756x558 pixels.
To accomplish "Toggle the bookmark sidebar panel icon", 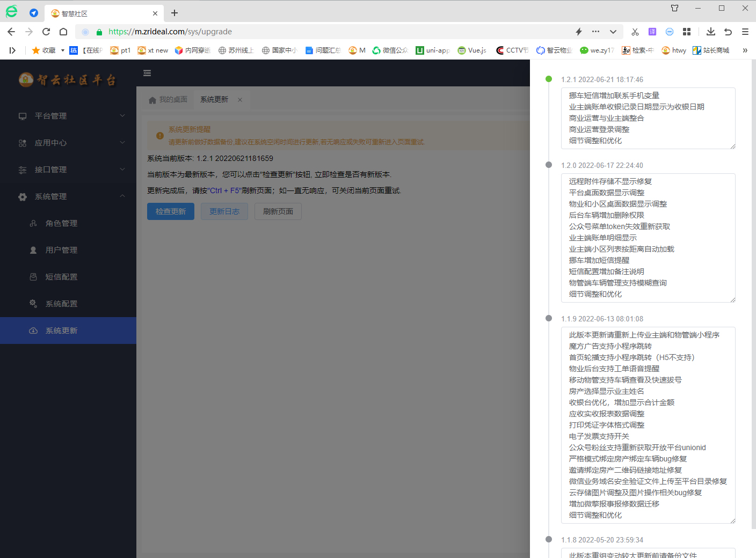I will point(12,50).
